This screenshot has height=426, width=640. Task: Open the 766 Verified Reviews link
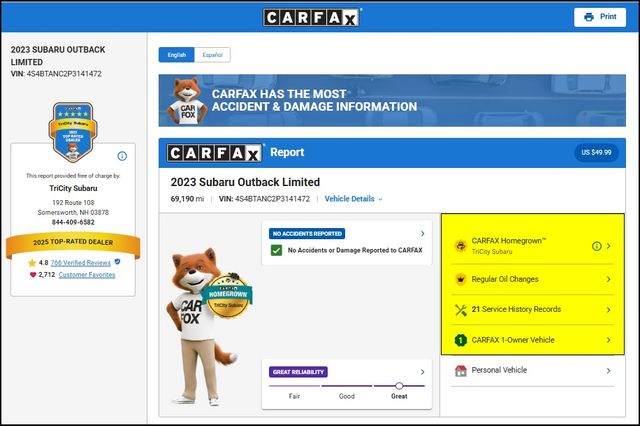[x=80, y=263]
